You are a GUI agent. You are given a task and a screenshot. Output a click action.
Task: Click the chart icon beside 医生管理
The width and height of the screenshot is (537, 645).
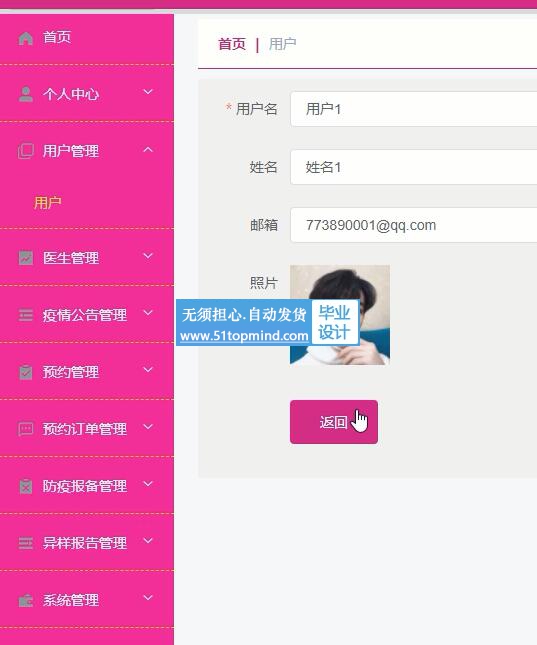coord(26,258)
